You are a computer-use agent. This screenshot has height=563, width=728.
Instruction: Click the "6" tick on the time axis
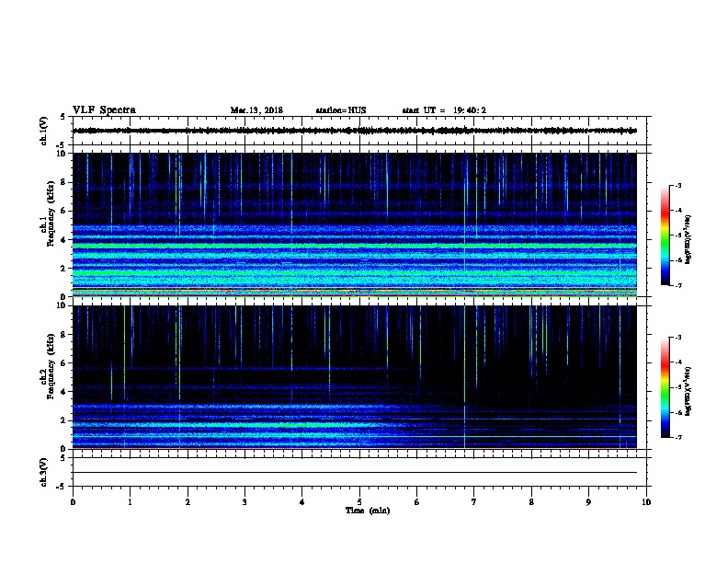coord(417,502)
